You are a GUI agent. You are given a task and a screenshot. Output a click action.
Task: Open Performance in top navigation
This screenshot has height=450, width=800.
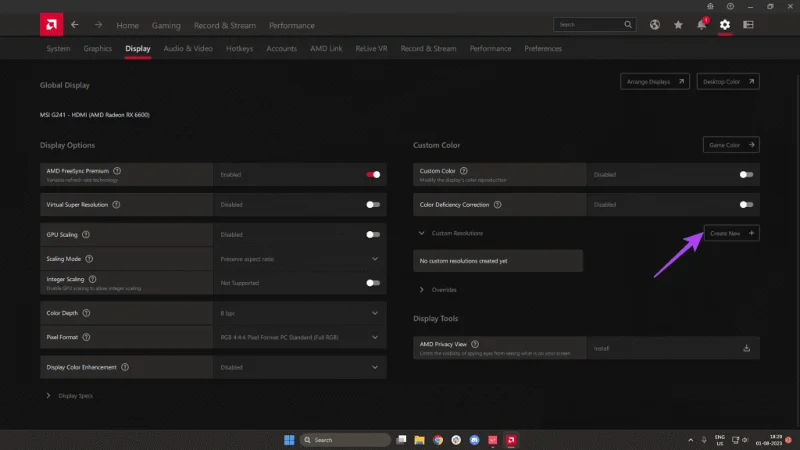[292, 26]
